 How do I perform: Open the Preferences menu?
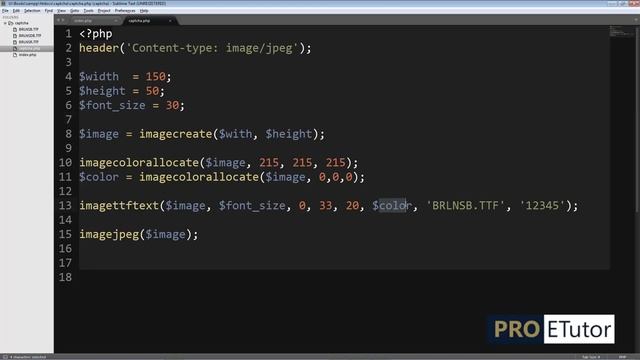125,11
